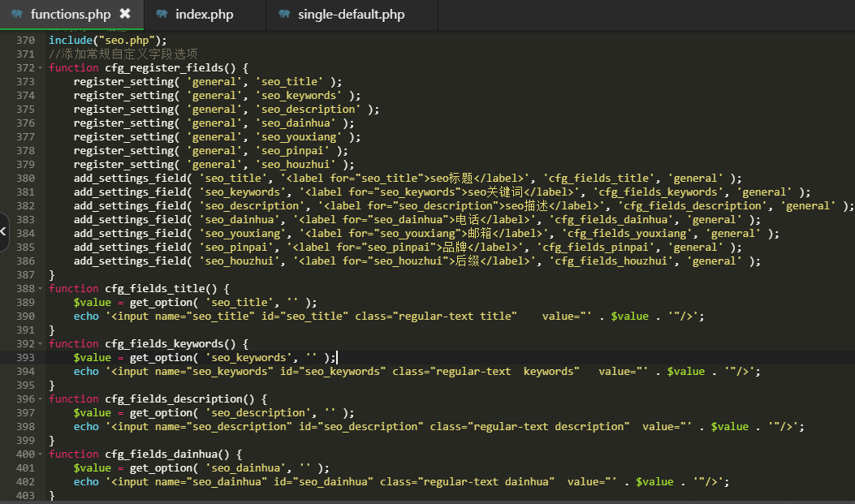Image resolution: width=855 pixels, height=504 pixels.
Task: Click the PHP icon on single-default.php tab
Action: [x=284, y=14]
